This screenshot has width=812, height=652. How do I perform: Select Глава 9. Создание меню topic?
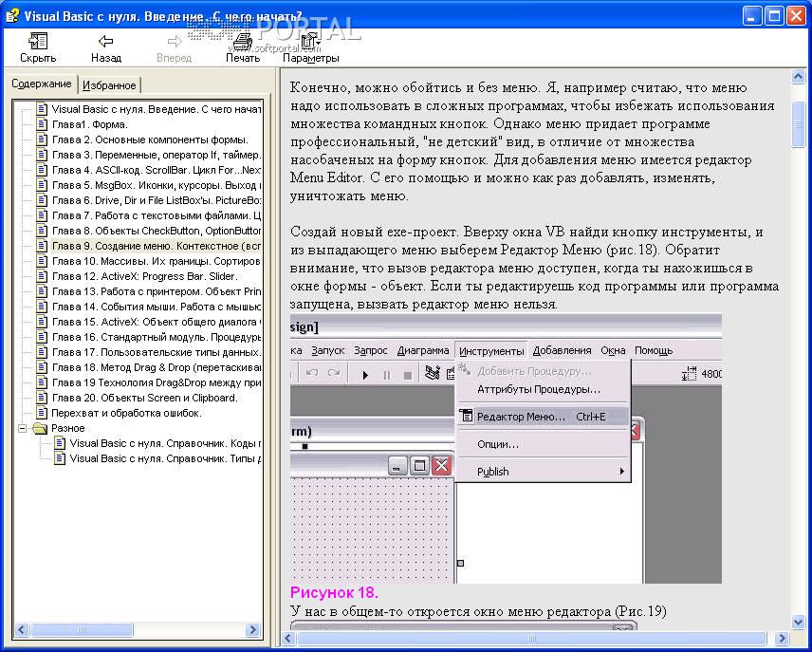[156, 246]
